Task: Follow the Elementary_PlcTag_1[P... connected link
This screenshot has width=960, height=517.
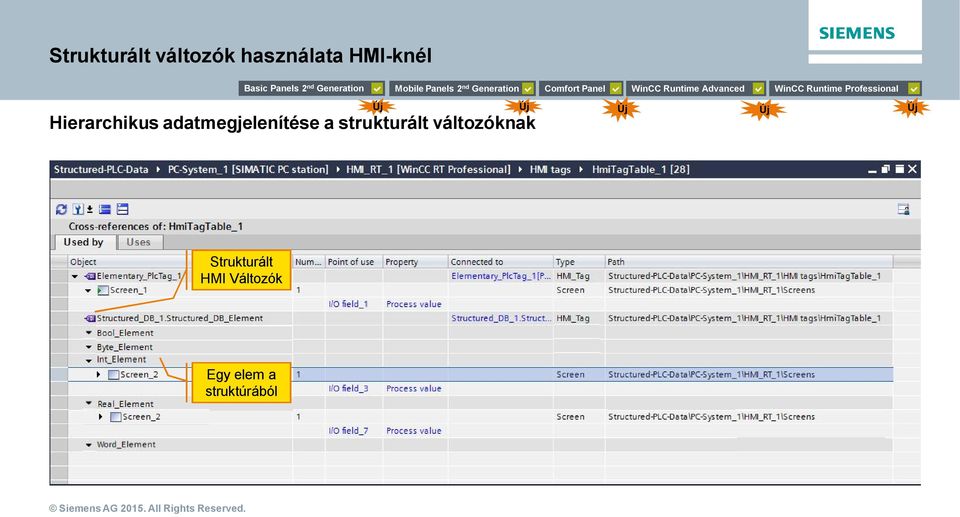Action: point(501,276)
